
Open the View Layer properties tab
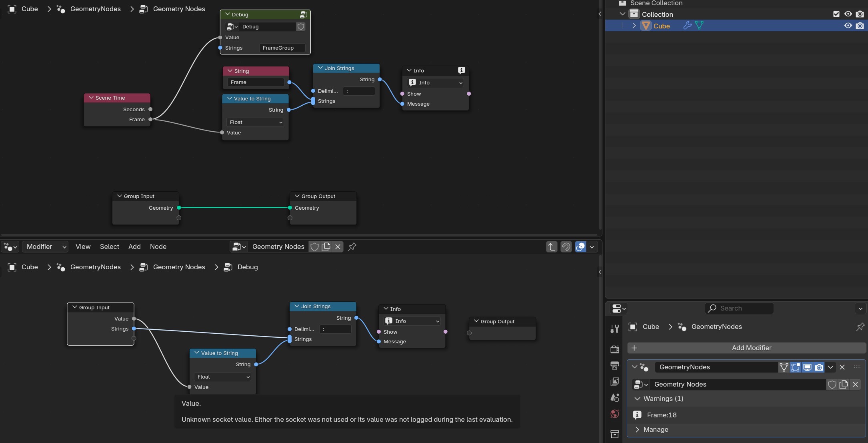coord(615,381)
